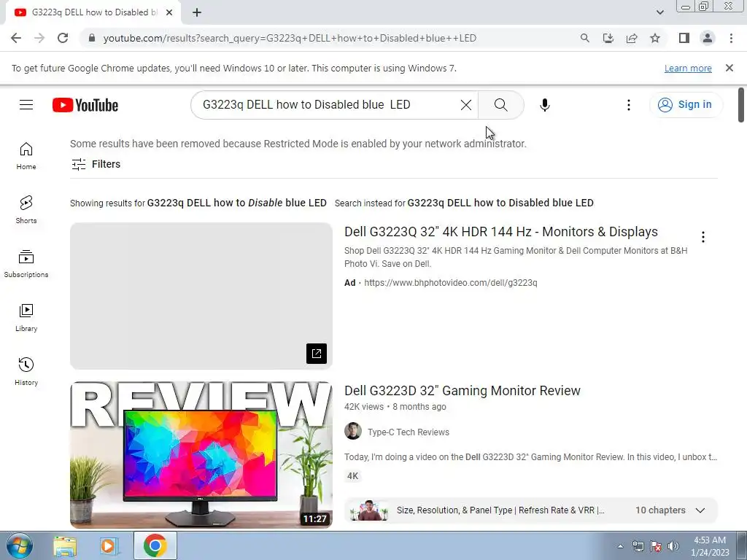This screenshot has width=747, height=560.
Task: Click the address bar search magnifier icon
Action: click(584, 38)
